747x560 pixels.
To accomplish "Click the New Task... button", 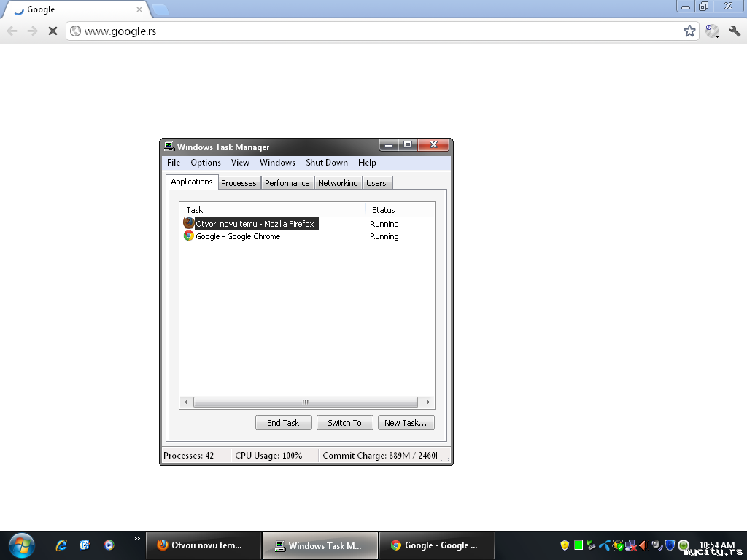I will point(406,423).
